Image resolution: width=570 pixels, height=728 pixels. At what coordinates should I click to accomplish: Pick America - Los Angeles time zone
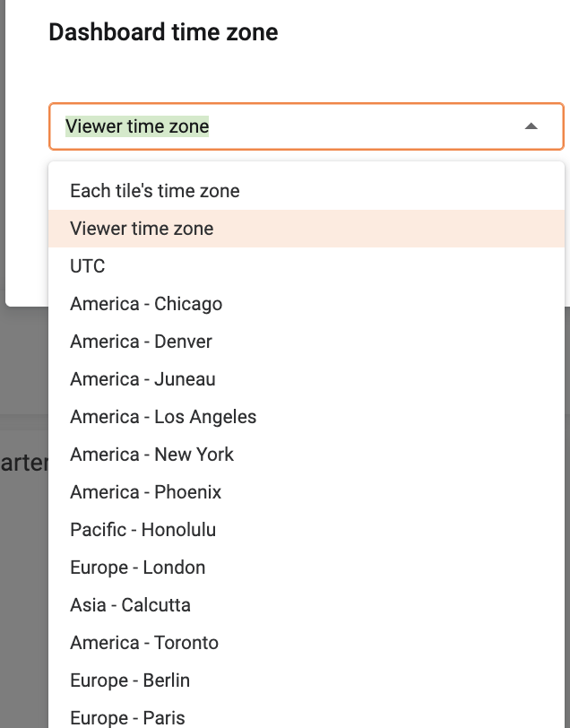[163, 417]
